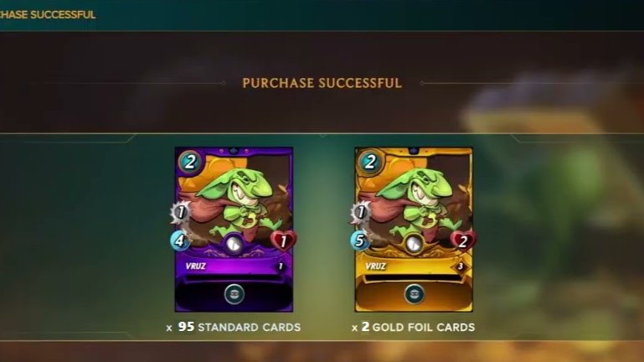Click the neutral element orb on standard card
644x362 pixels.
[234, 245]
